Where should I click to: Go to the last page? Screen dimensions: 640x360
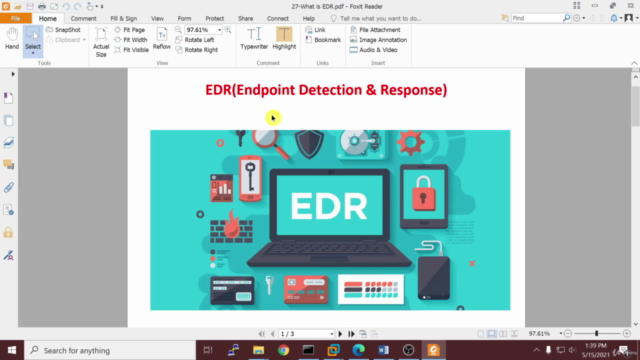click(351, 334)
